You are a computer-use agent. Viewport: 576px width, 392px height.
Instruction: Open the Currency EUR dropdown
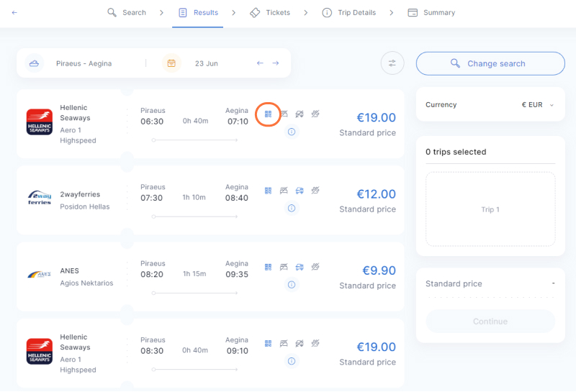(537, 105)
